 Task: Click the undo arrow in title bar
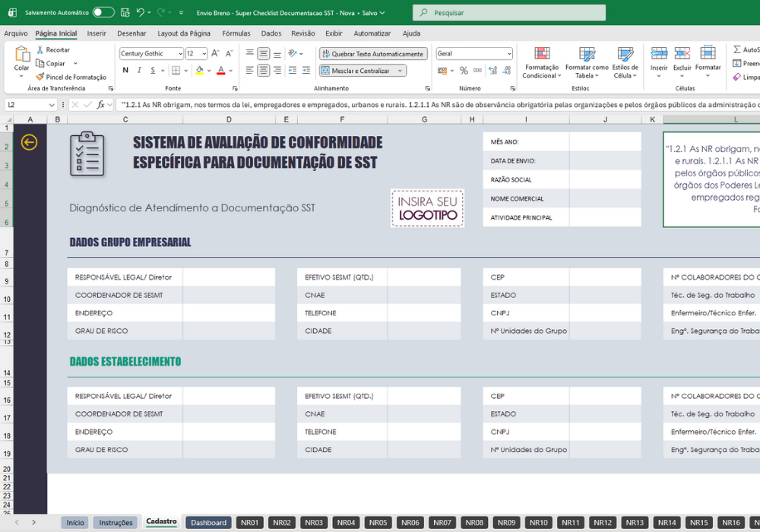(x=141, y=13)
